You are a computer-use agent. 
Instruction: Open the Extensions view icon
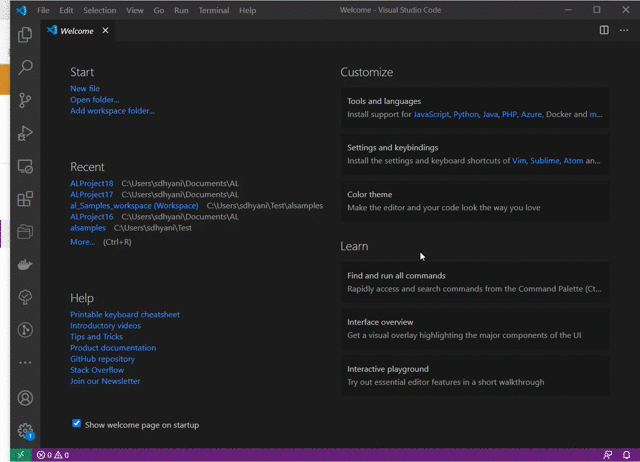click(25, 199)
